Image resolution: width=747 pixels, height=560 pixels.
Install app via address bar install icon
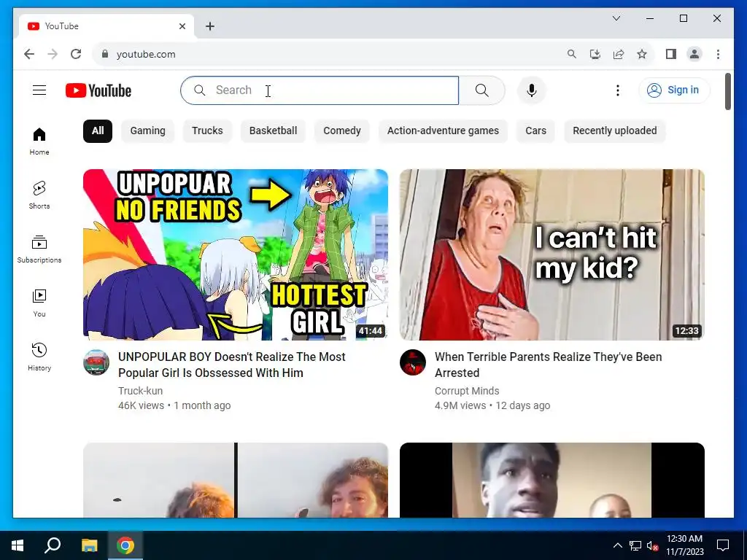click(x=595, y=54)
